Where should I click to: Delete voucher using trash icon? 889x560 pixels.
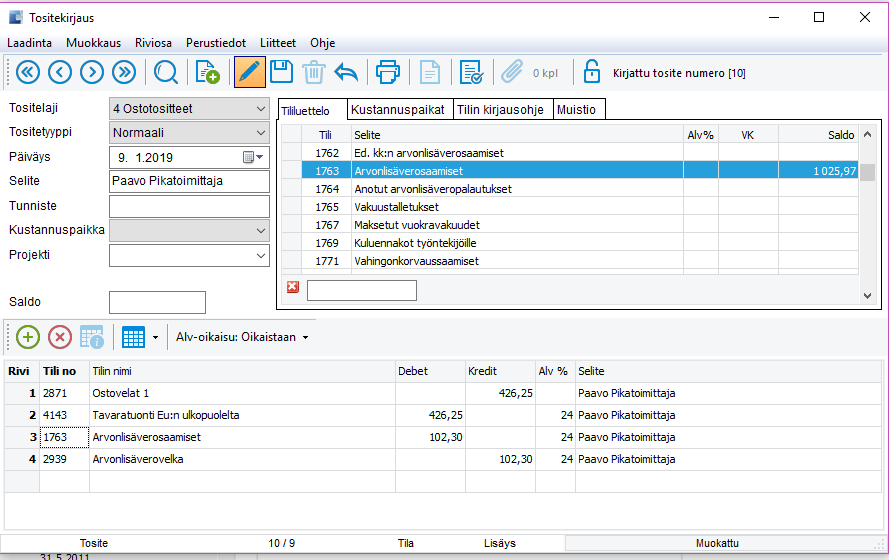tap(313, 72)
